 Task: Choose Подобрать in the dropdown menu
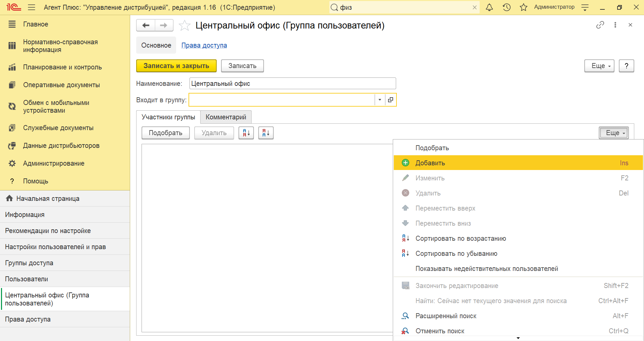[x=518, y=148]
